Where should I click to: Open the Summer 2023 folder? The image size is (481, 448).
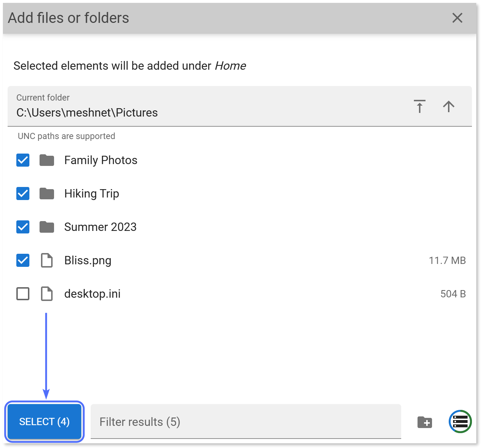tap(100, 227)
